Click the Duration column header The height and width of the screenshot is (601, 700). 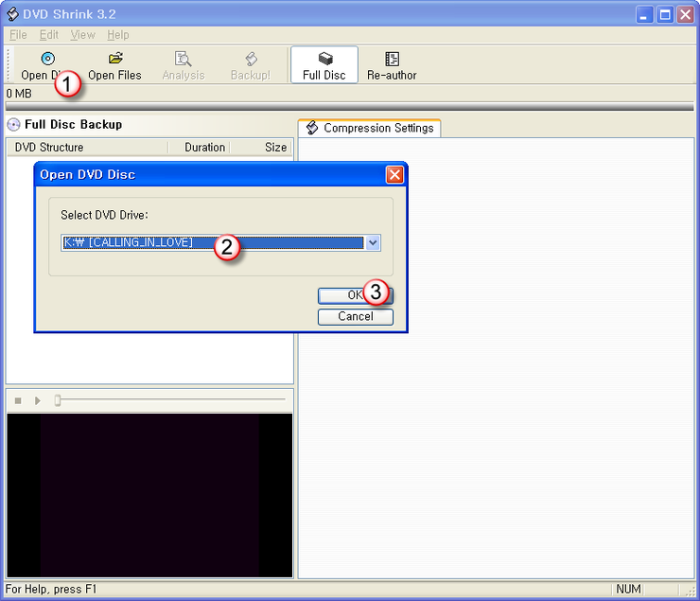pos(199,148)
